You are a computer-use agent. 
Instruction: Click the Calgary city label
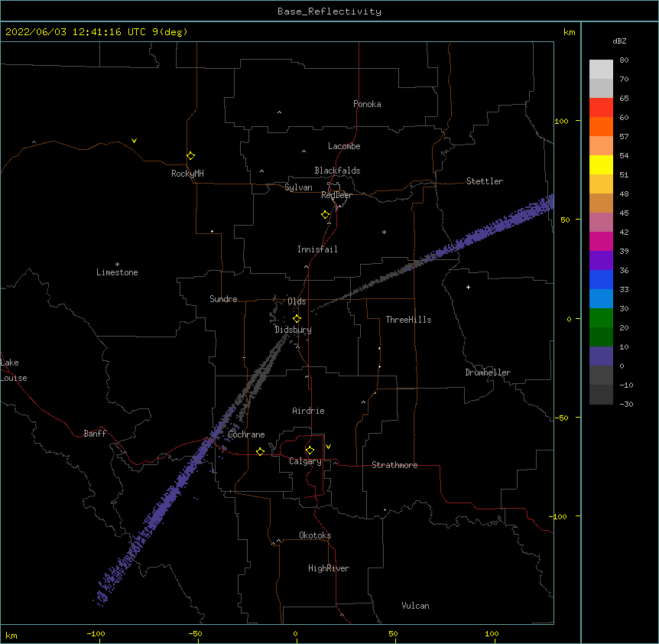[305, 461]
